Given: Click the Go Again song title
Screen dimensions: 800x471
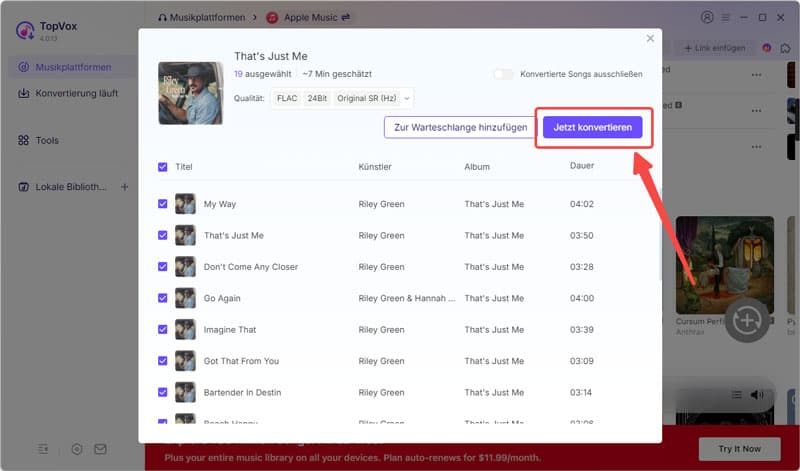Looking at the screenshot, I should click(222, 298).
